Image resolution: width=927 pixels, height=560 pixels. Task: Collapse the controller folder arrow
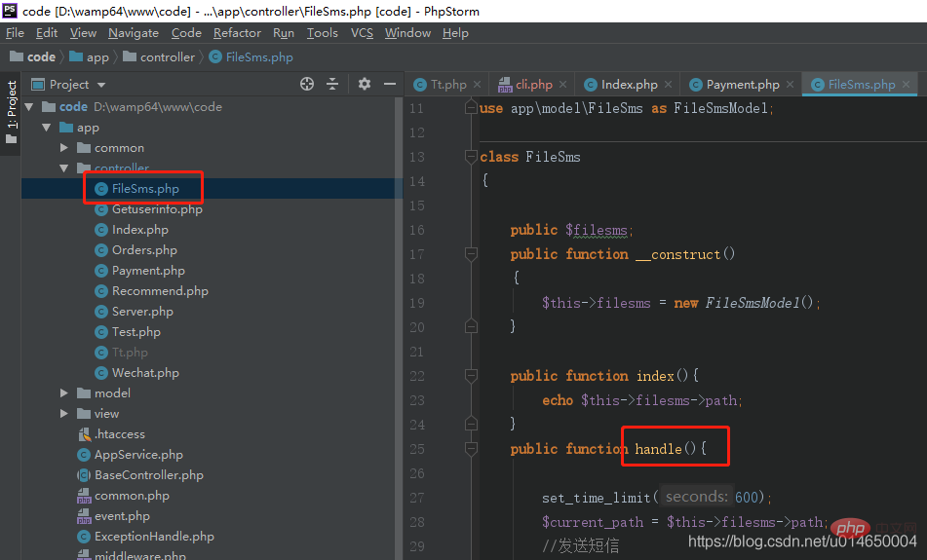64,168
